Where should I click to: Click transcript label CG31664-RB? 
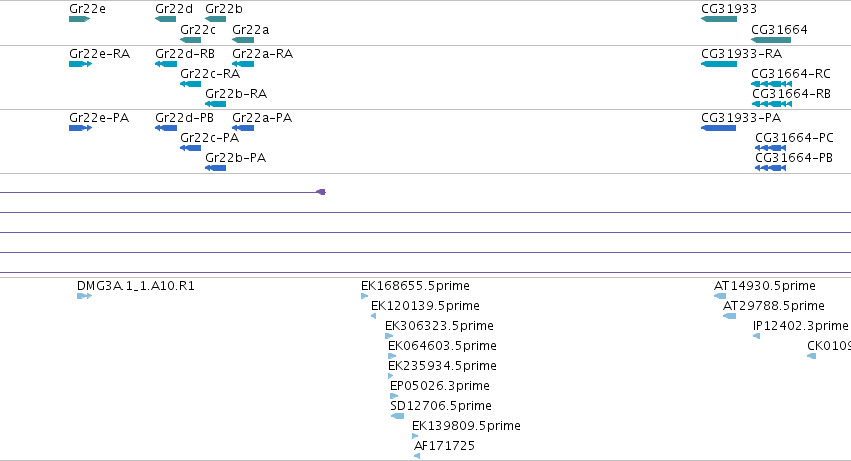[x=791, y=94]
